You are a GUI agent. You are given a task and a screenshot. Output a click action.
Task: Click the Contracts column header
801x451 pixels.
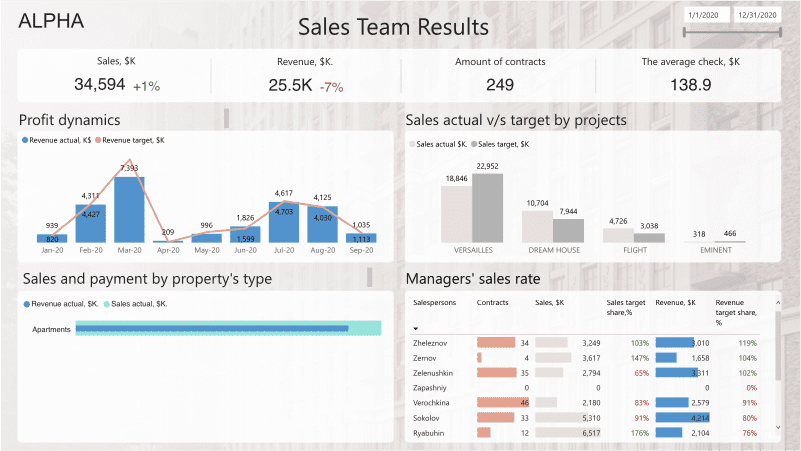point(492,302)
